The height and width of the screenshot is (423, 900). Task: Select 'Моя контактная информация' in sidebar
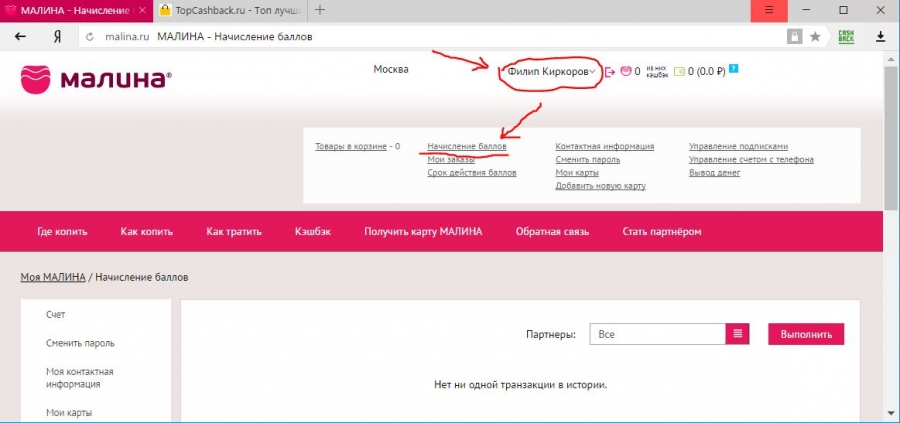pyautogui.click(x=80, y=378)
